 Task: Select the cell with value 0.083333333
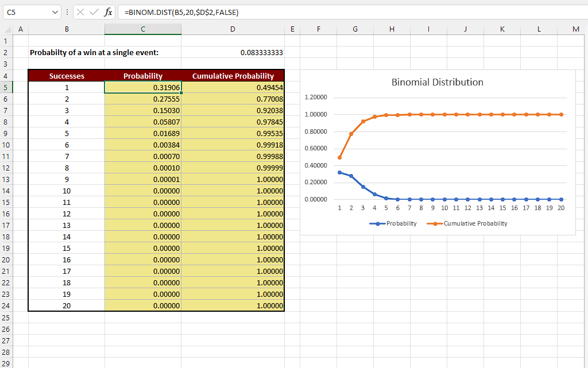click(233, 52)
